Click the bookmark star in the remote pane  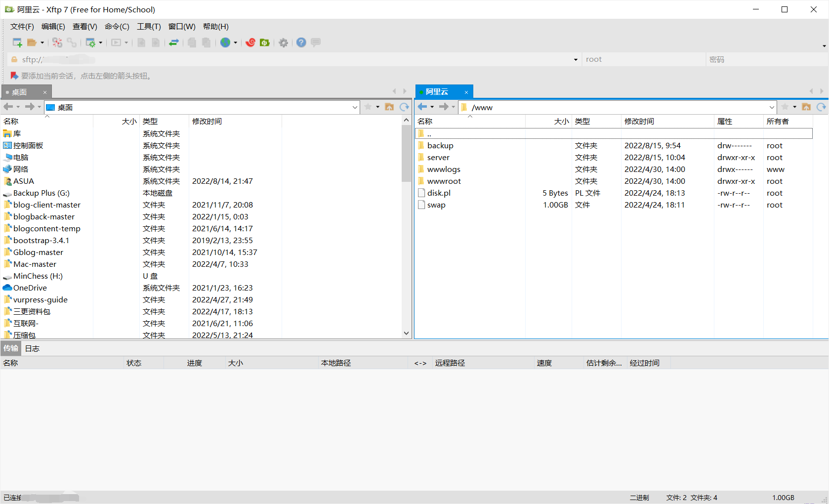click(785, 107)
